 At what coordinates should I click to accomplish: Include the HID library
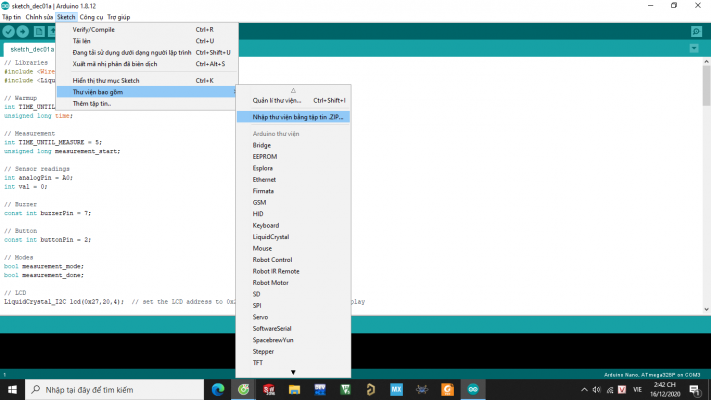293,214
